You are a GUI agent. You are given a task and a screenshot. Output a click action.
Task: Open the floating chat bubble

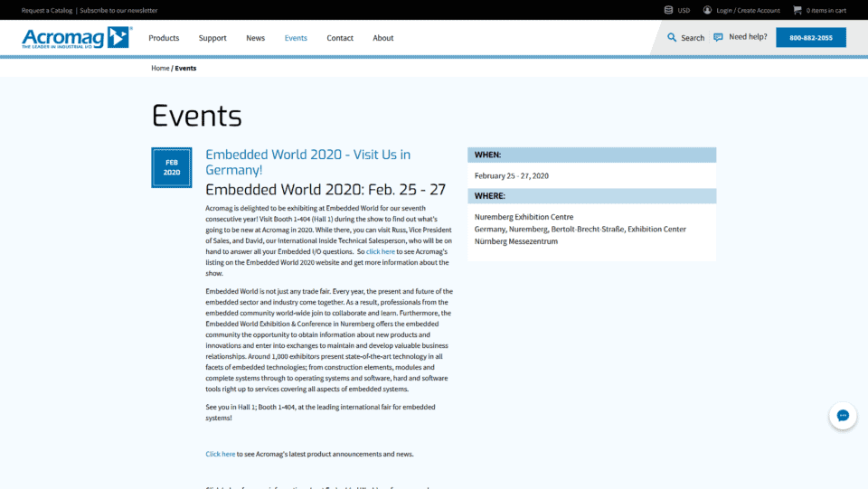pyautogui.click(x=843, y=416)
